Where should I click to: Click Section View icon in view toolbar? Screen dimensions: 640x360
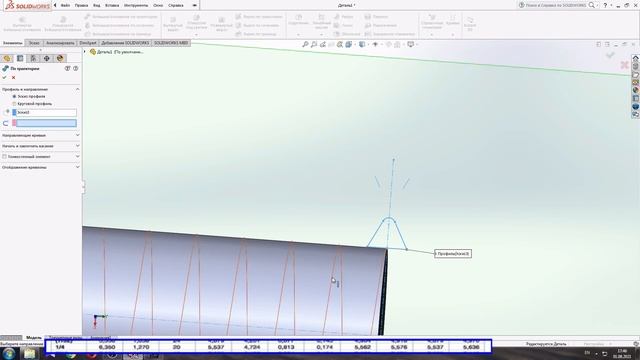click(331, 44)
